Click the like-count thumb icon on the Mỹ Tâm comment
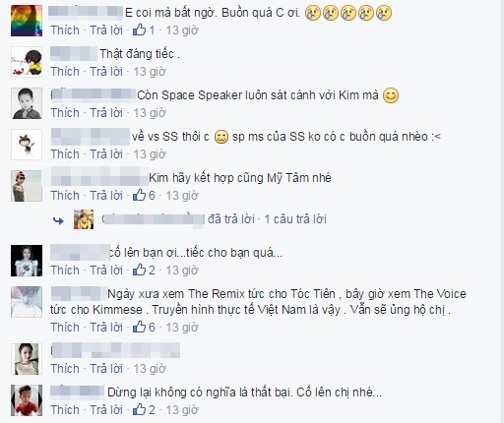This screenshot has height=423, width=504. (x=139, y=195)
